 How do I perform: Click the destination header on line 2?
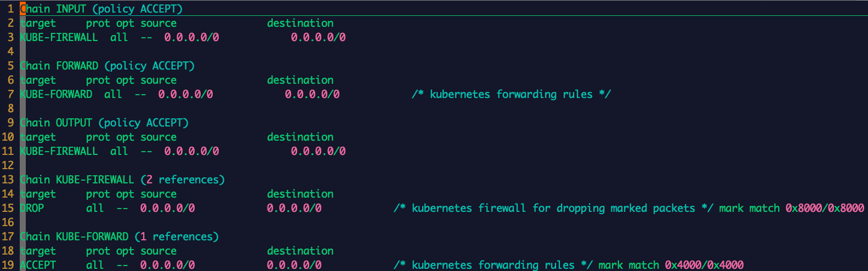coord(300,23)
